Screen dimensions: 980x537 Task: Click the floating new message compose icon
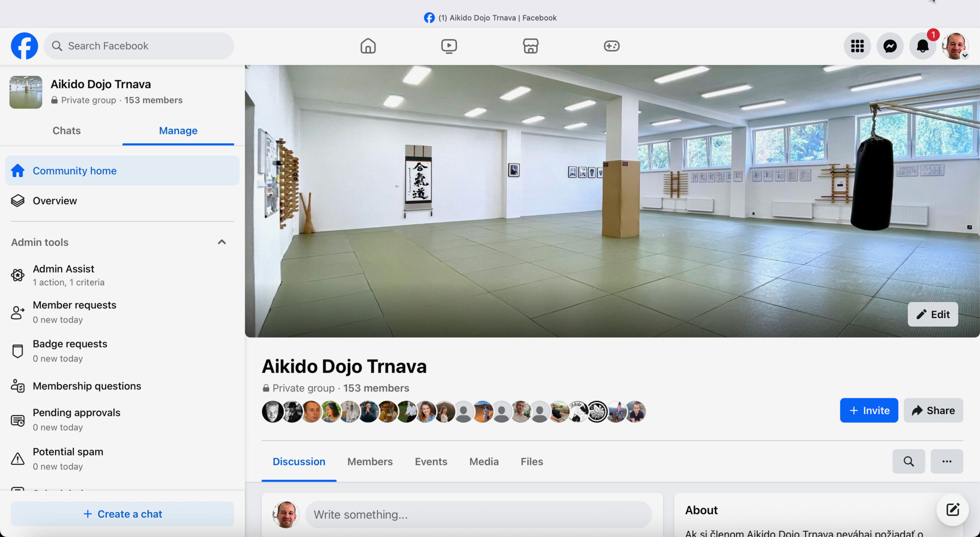click(952, 510)
